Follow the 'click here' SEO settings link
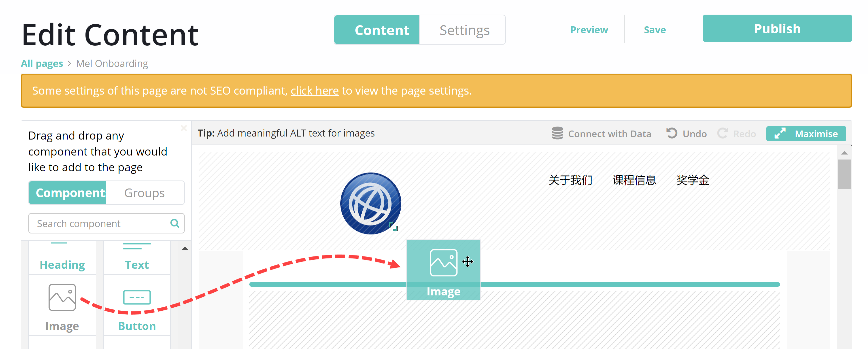The height and width of the screenshot is (349, 868). click(314, 91)
